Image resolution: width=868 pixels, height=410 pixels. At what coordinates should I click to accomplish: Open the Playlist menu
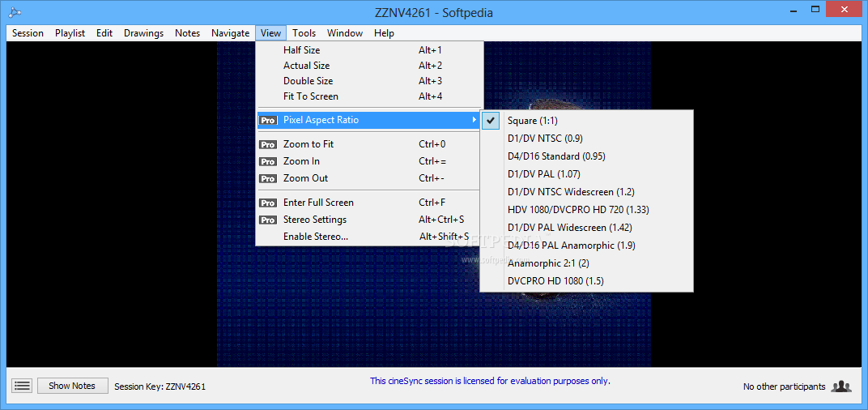[70, 33]
